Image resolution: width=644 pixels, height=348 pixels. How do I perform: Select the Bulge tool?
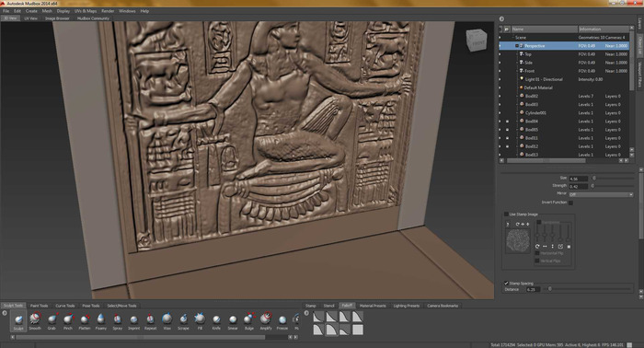coord(249,321)
